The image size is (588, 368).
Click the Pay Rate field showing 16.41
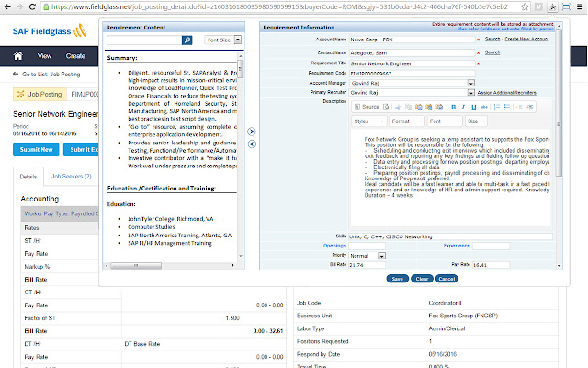(491, 265)
